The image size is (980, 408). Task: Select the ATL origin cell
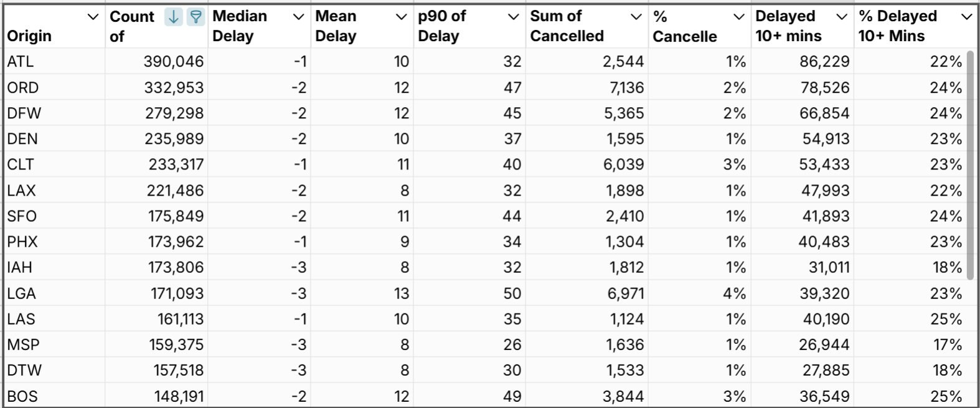(21, 62)
